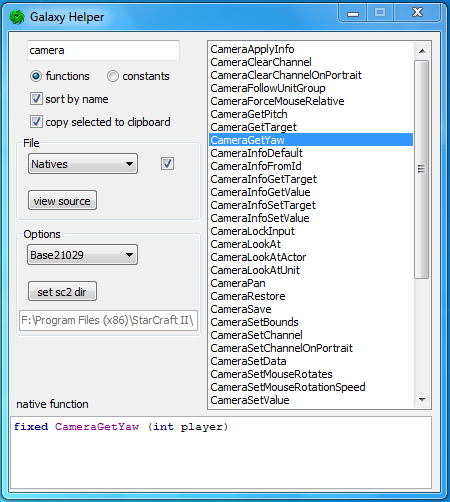The image size is (450, 502).
Task: Click the StarCraft II path field
Action: coord(108,320)
